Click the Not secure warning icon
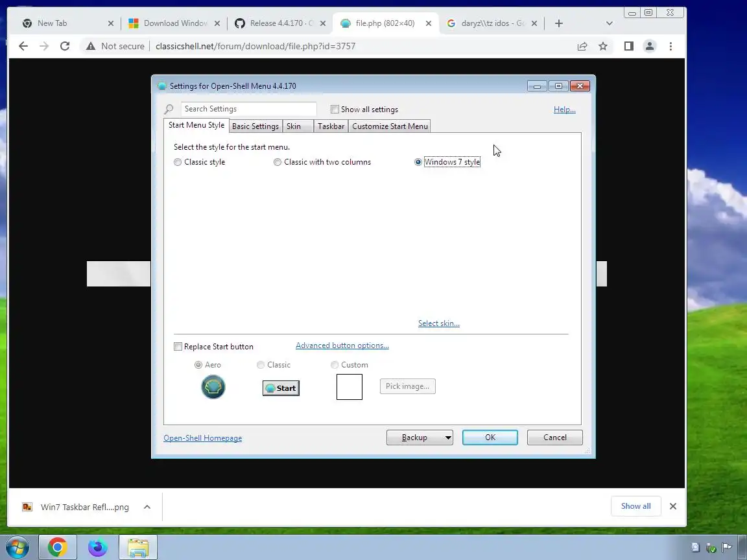The height and width of the screenshot is (560, 747). [x=91, y=46]
